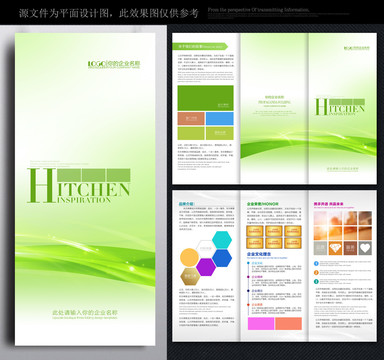Click the first gold certificate plaque
This screenshot has width=384, height=360.
pyautogui.click(x=255, y=231)
